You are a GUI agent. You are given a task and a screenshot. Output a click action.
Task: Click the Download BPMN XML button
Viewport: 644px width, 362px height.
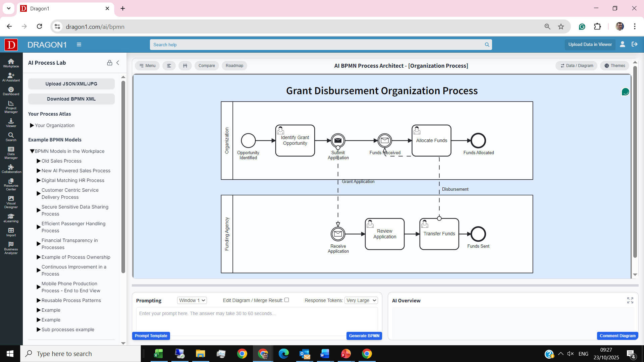pyautogui.click(x=71, y=99)
